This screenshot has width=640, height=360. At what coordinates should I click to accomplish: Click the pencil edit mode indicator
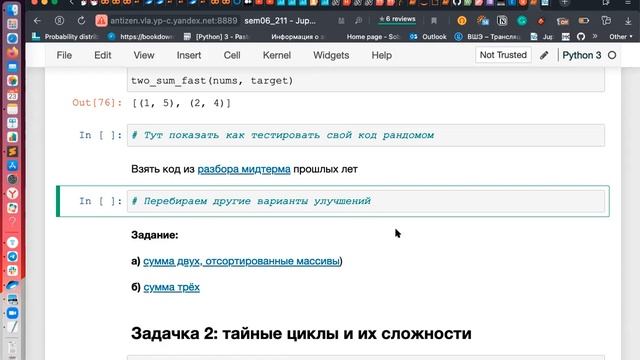(x=544, y=55)
